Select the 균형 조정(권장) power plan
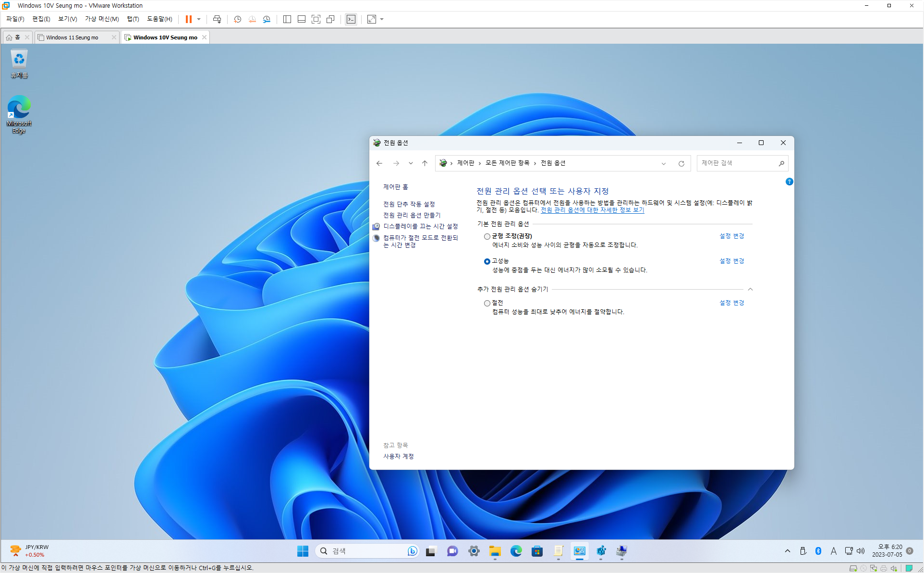Screen dimensions: 924x573 click(x=487, y=236)
